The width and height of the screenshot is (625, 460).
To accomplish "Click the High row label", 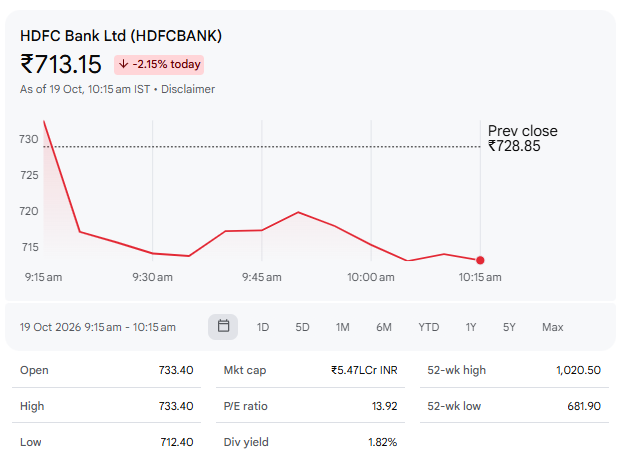I will click(x=32, y=406).
